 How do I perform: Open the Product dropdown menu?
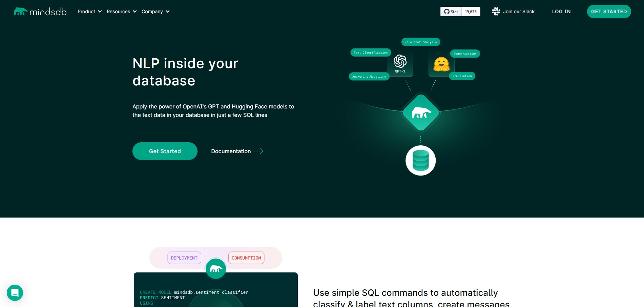tap(89, 12)
